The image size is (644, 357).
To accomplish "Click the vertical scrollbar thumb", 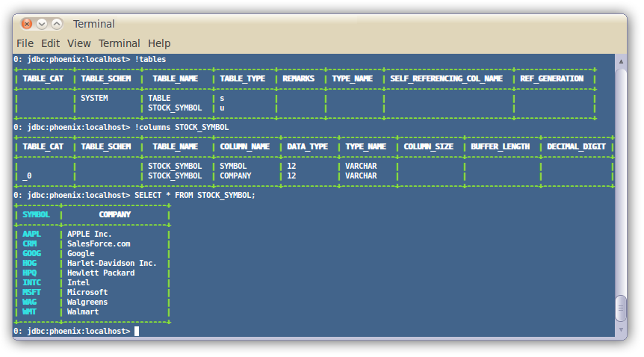I will pos(621,308).
